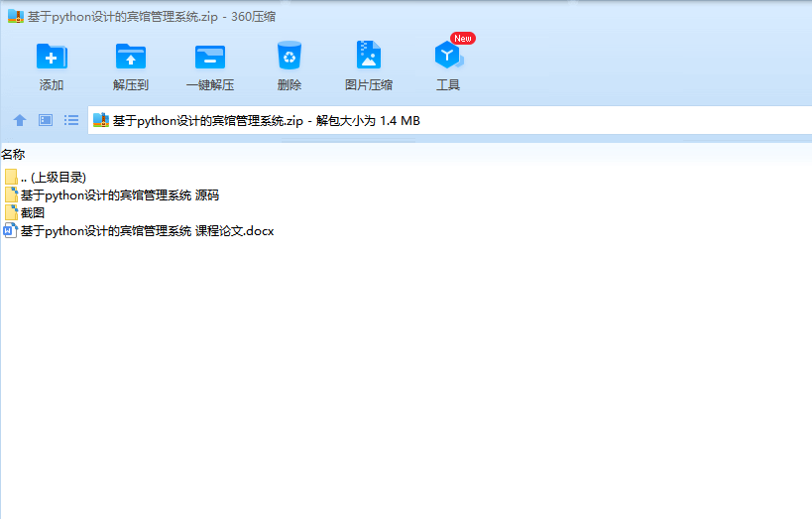Click the folder icon of 上级目录
This screenshot has height=519, width=812.
[11, 177]
